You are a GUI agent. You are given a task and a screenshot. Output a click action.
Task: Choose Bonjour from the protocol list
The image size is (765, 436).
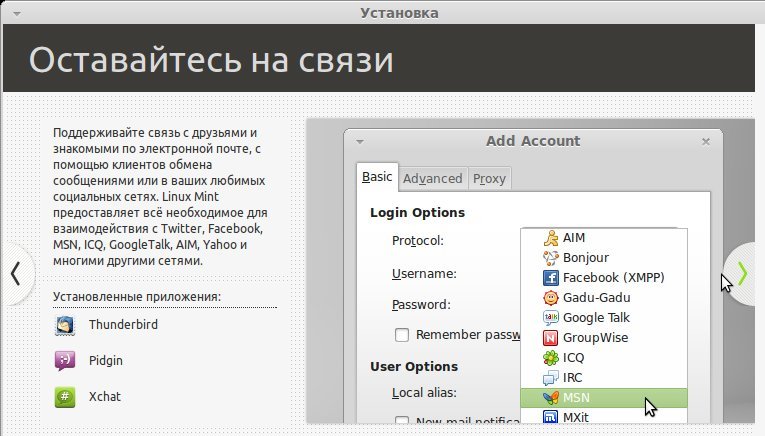click(604, 258)
